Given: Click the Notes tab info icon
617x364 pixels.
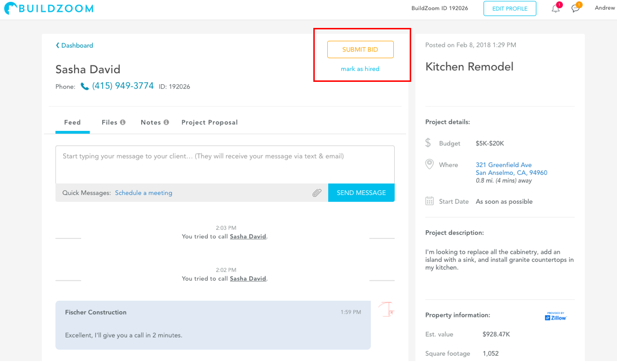Looking at the screenshot, I should (x=166, y=122).
